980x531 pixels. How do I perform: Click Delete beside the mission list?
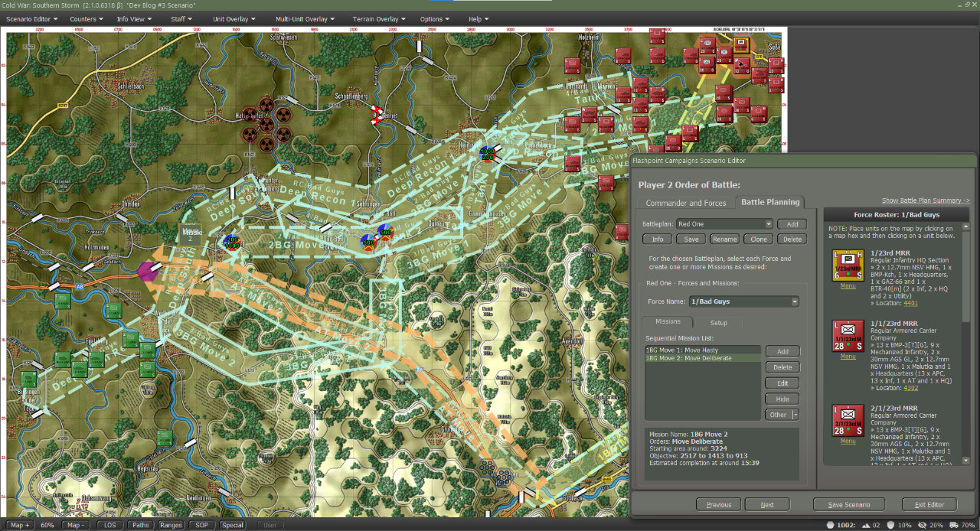(x=782, y=367)
